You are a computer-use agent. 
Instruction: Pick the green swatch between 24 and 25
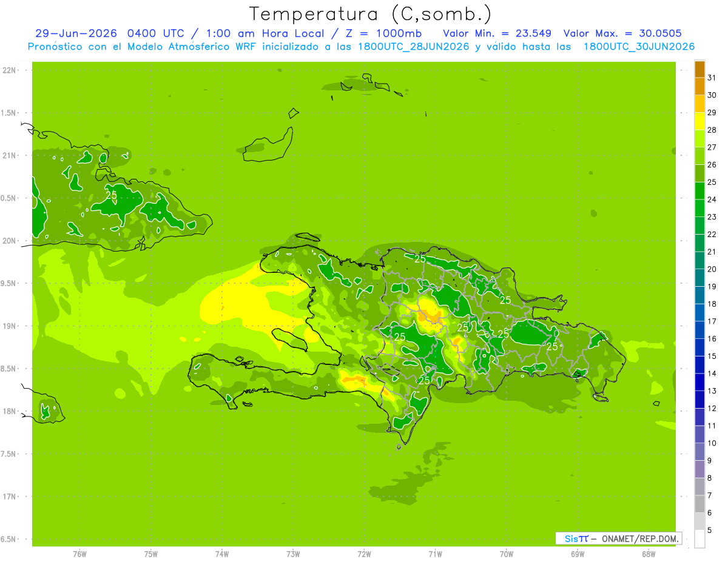699,191
